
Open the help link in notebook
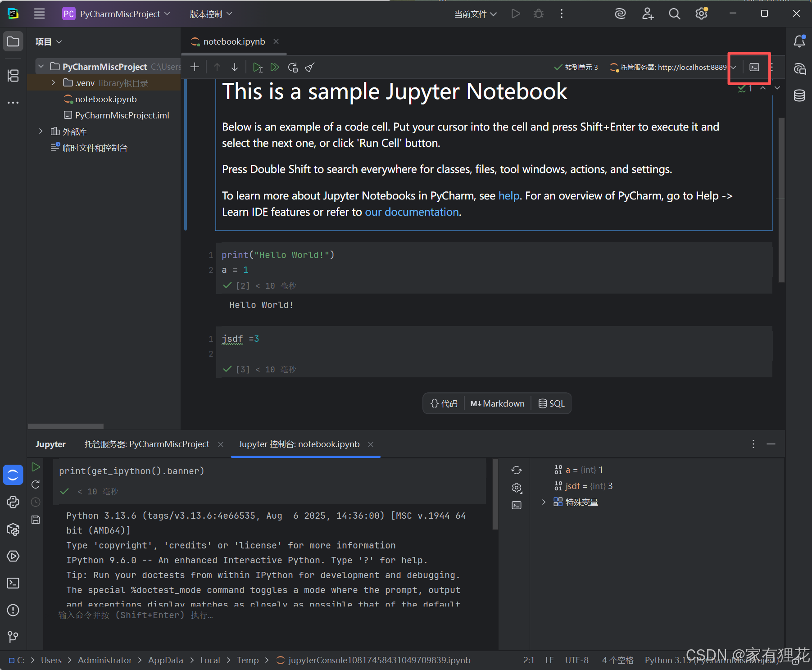point(509,196)
